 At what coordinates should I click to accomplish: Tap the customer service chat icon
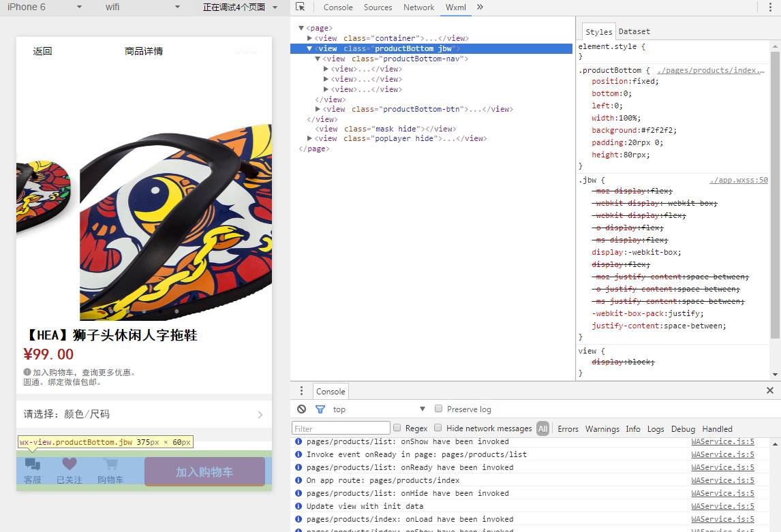point(33,465)
